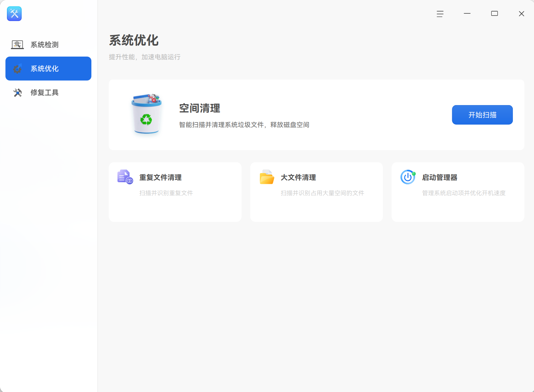
Task: Click the 修复工具 wrench and hammer icon
Action: 17,93
